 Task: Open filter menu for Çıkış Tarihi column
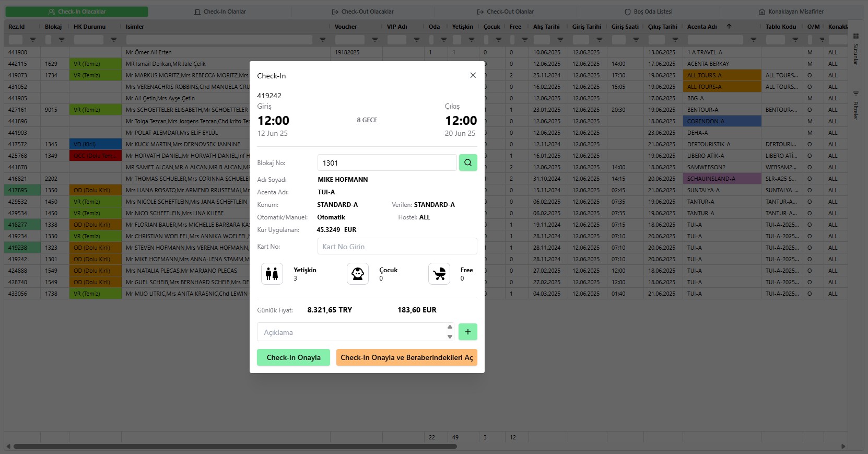coord(675,40)
